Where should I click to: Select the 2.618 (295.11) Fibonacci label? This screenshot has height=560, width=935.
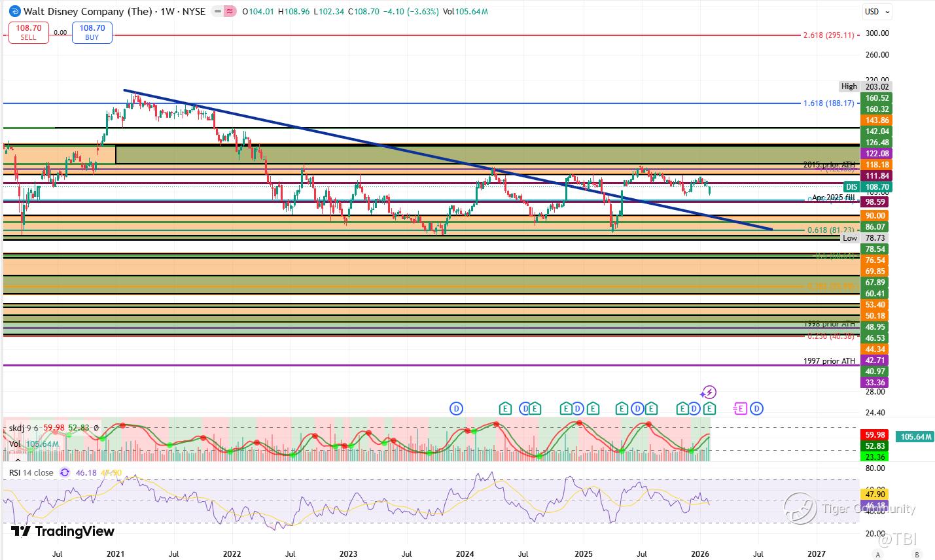(828, 35)
